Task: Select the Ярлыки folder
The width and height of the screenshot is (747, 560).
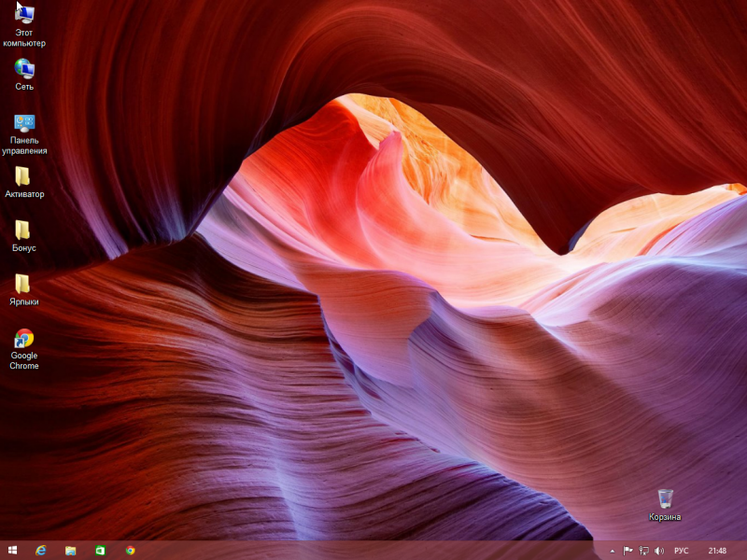Action: pos(24,290)
